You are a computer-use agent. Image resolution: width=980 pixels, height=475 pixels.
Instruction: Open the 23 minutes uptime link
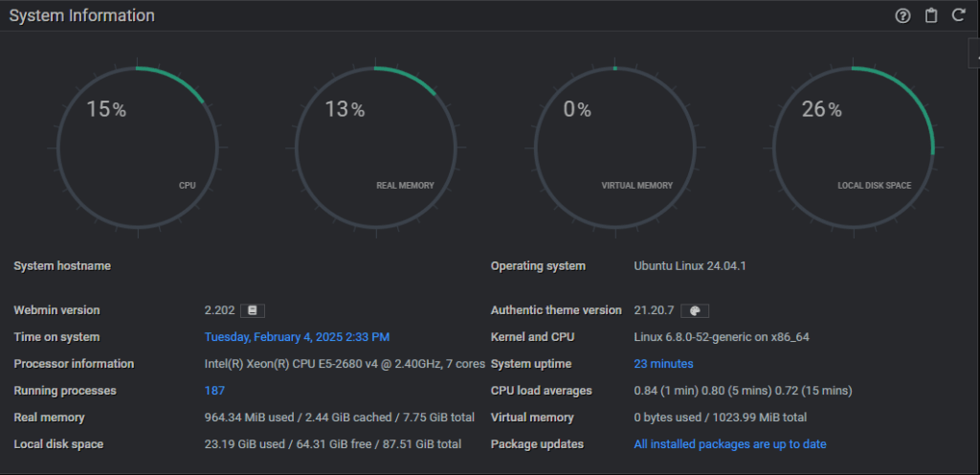click(x=663, y=364)
